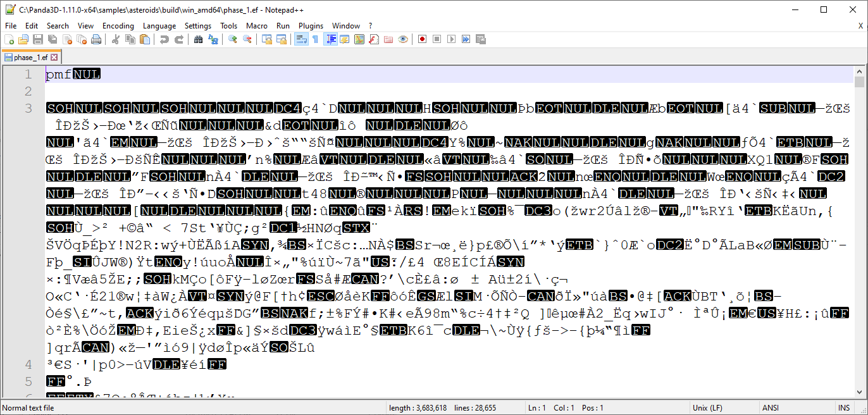Screen dimensions: 868x415
Task: Click the New file toolbar icon
Action: coord(9,39)
